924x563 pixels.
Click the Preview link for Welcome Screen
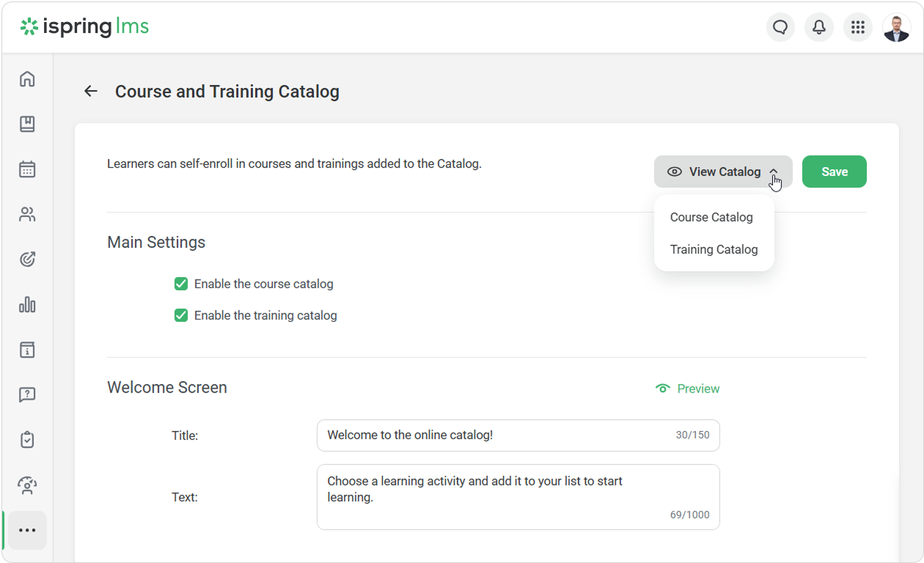688,389
